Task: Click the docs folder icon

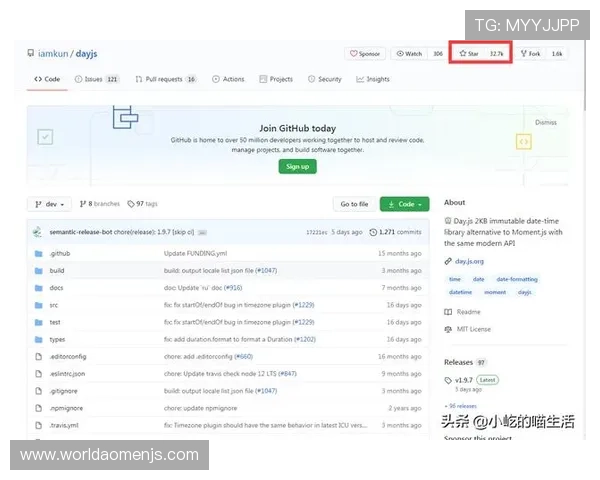Action: pyautogui.click(x=39, y=288)
